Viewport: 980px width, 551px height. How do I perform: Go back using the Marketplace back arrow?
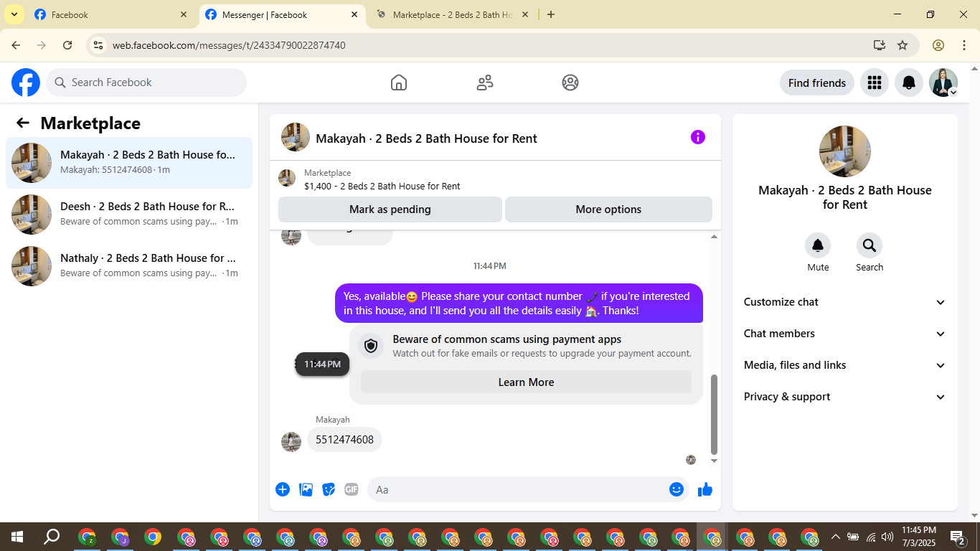click(x=23, y=123)
